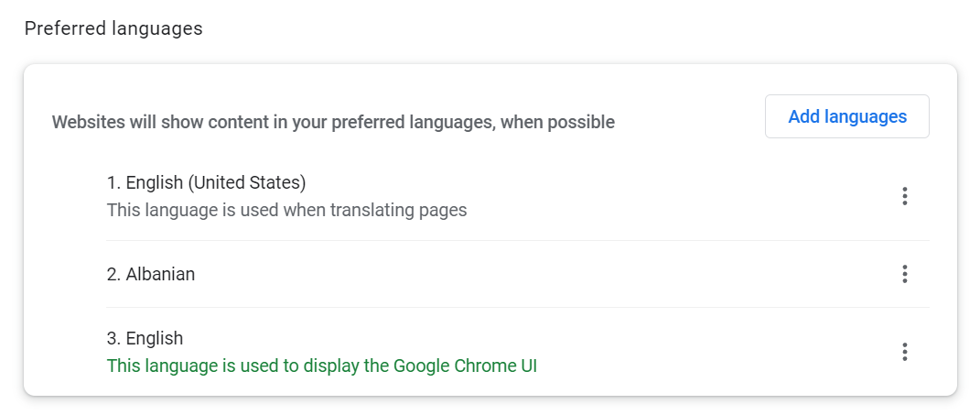Click "This language is used when translating pages"
This screenshot has width=980, height=415.
(x=286, y=210)
